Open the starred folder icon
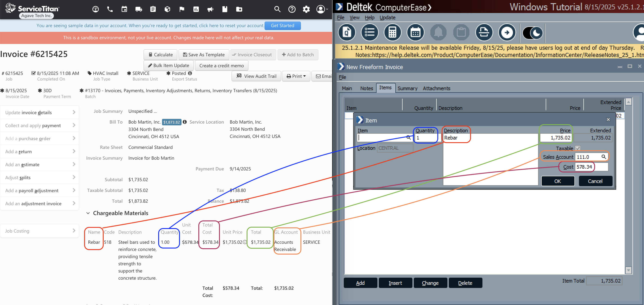The height and width of the screenshot is (305, 644). click(x=239, y=9)
